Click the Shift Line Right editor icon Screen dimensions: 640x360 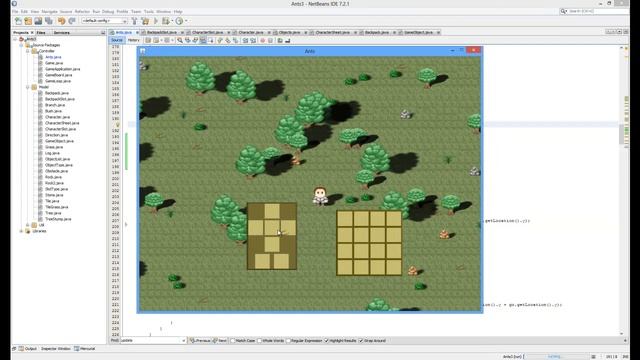click(x=253, y=40)
